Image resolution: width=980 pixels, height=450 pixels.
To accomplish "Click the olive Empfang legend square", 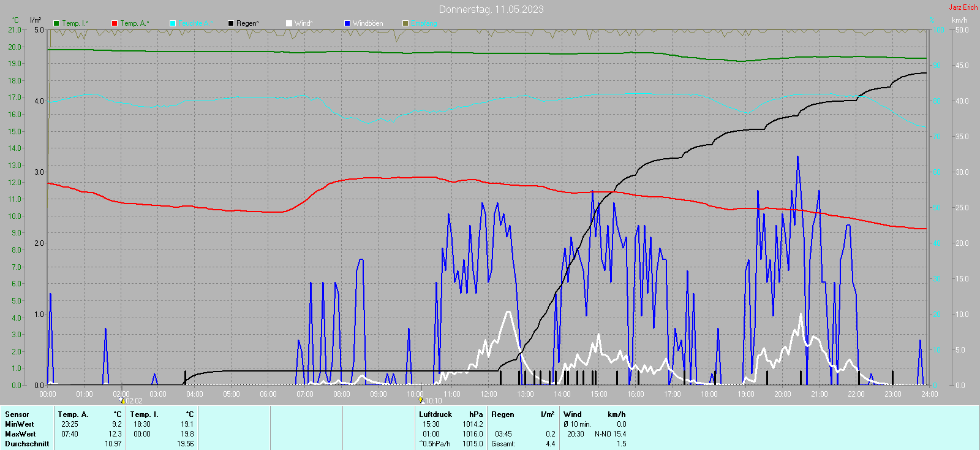I will 405,23.
